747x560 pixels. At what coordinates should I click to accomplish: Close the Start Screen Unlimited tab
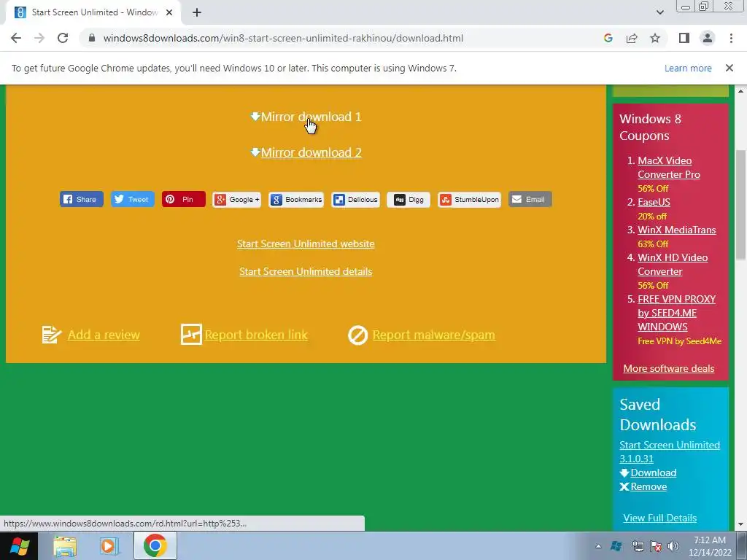tap(169, 12)
